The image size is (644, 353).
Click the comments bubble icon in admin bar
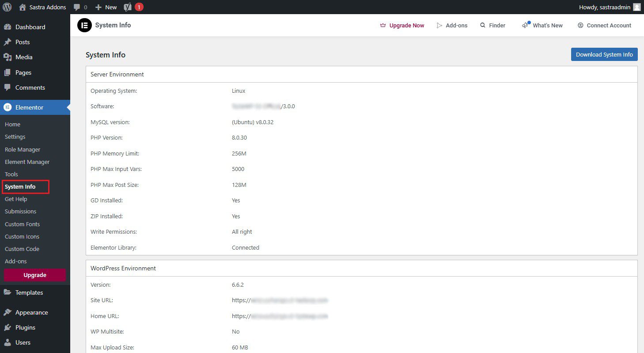77,7
